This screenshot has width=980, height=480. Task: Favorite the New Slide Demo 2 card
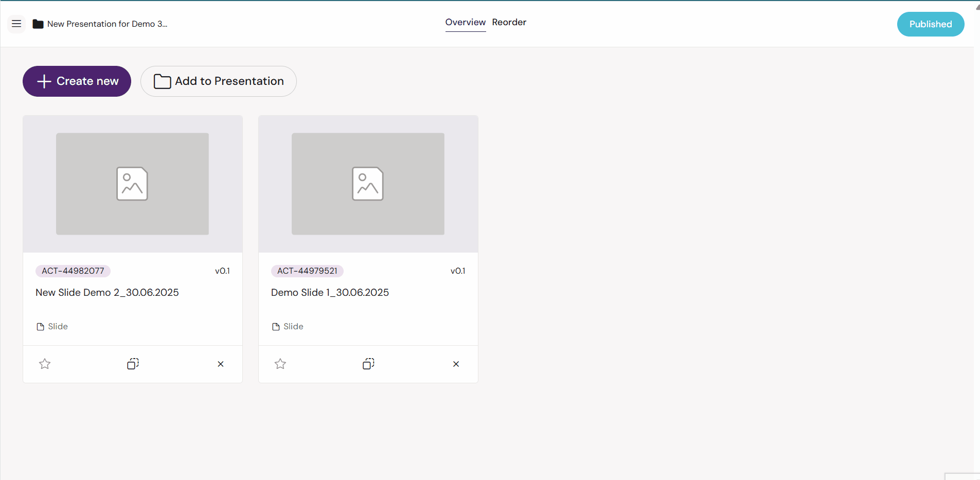pyautogui.click(x=45, y=364)
